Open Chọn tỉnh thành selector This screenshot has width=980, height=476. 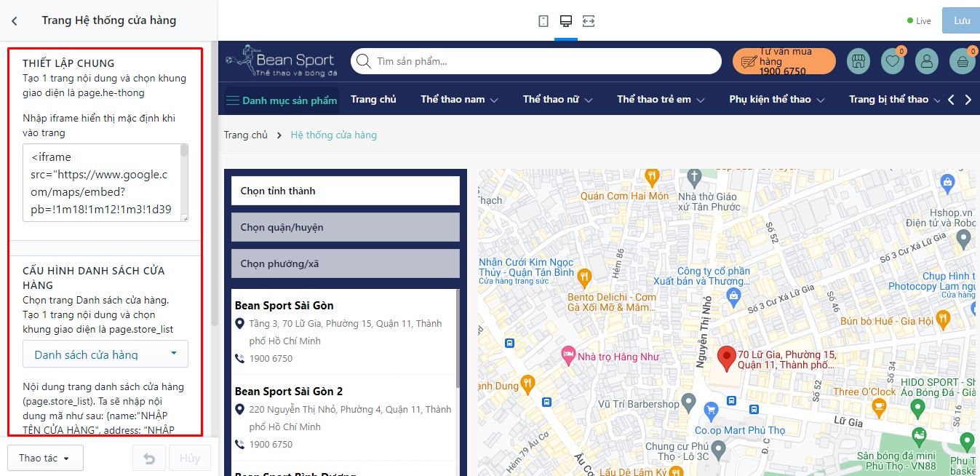(x=346, y=191)
